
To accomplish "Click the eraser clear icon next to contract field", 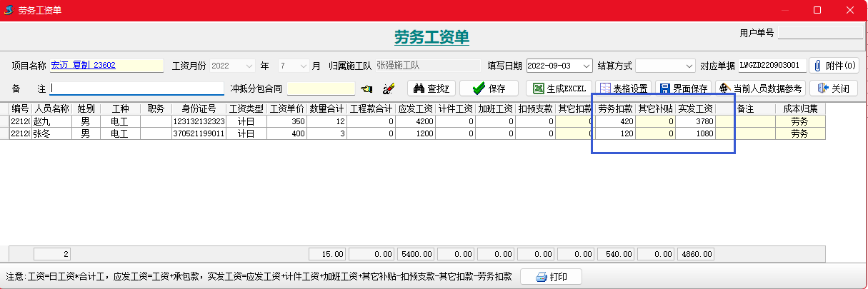I will tap(389, 88).
